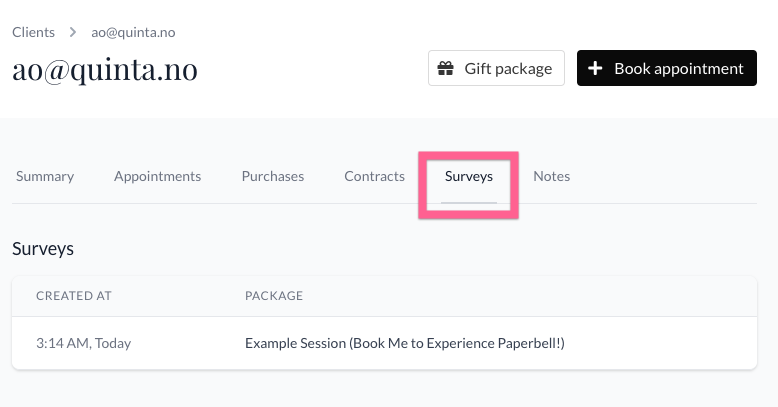Open the Appointments tab
Screen dimensions: 778x407
[x=157, y=176]
